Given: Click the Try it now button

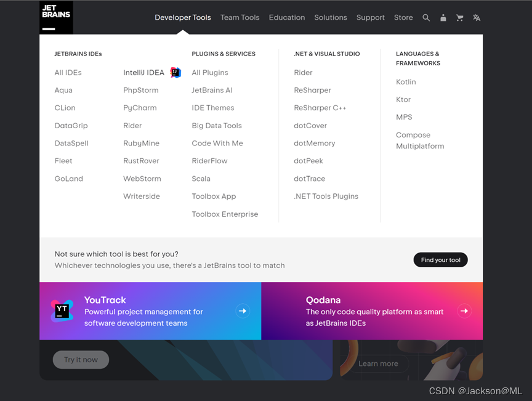Looking at the screenshot, I should tap(81, 360).
